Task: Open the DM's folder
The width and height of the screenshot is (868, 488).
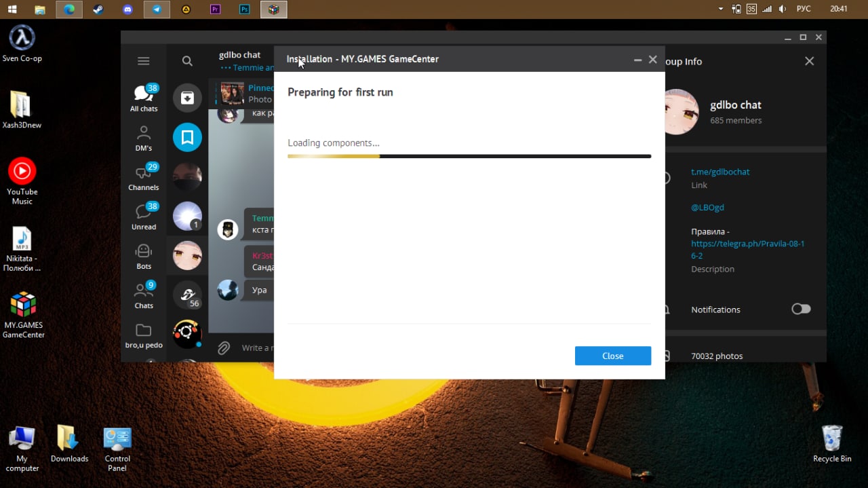Action: pos(144,138)
